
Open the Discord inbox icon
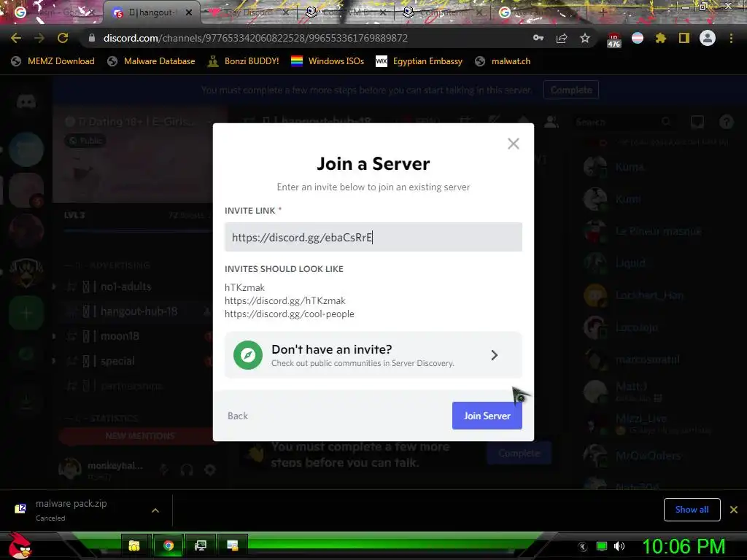(x=697, y=122)
